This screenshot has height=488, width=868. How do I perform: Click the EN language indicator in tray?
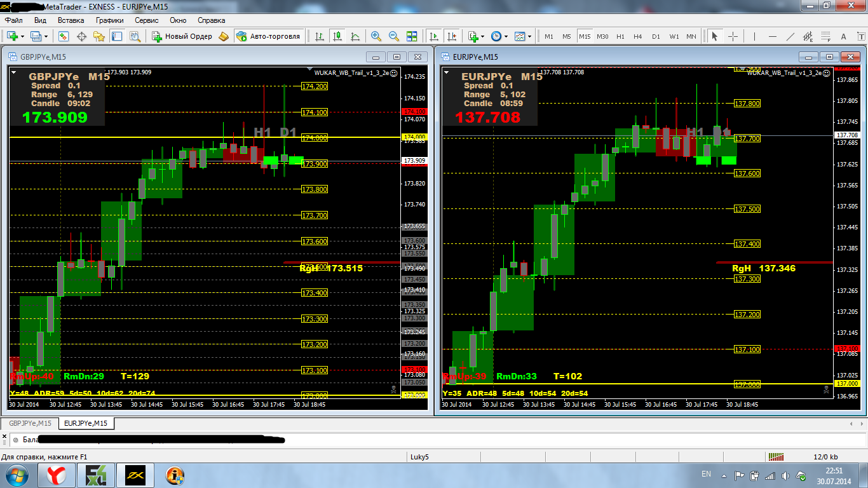click(x=706, y=474)
